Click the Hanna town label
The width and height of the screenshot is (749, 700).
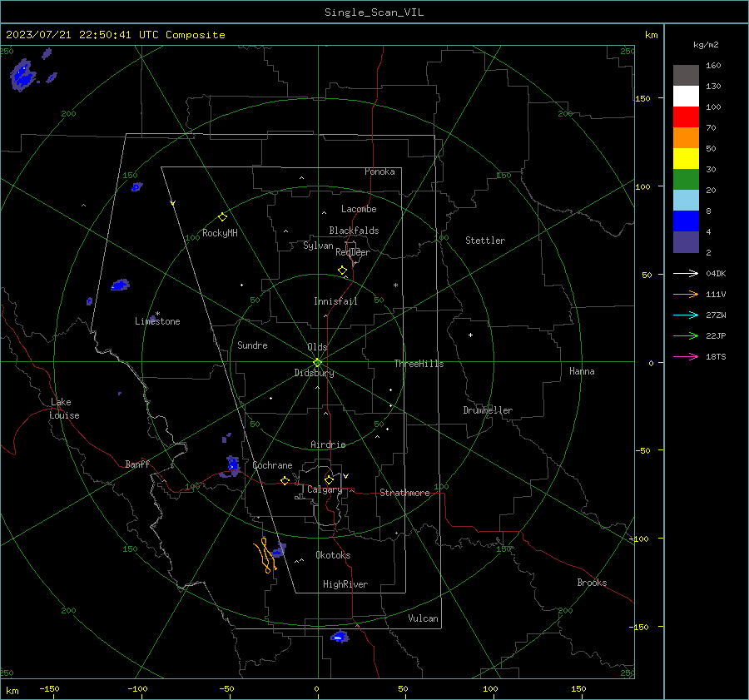click(x=582, y=371)
